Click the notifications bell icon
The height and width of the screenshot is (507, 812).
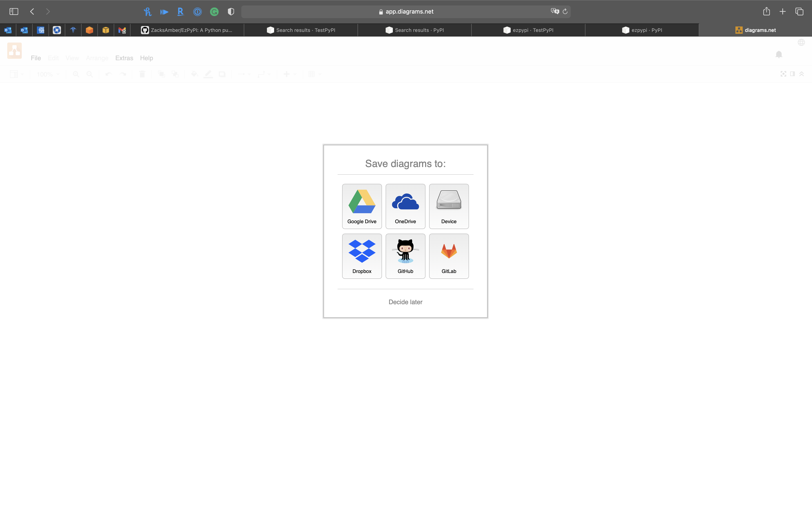click(779, 54)
